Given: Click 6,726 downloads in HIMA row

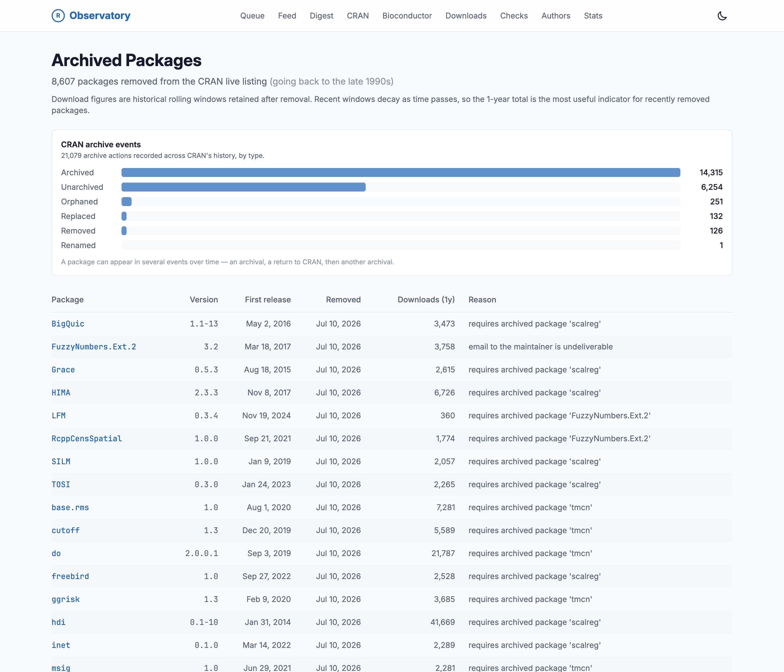Looking at the screenshot, I should [444, 393].
